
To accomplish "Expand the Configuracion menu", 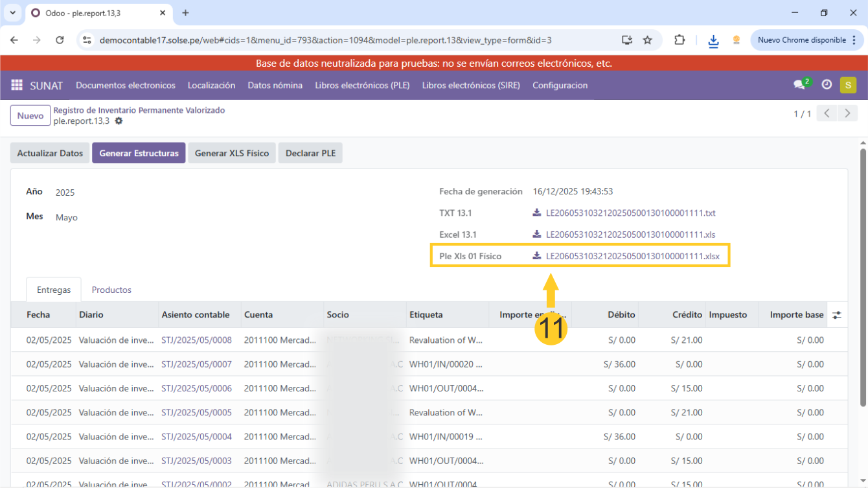I will tap(560, 86).
